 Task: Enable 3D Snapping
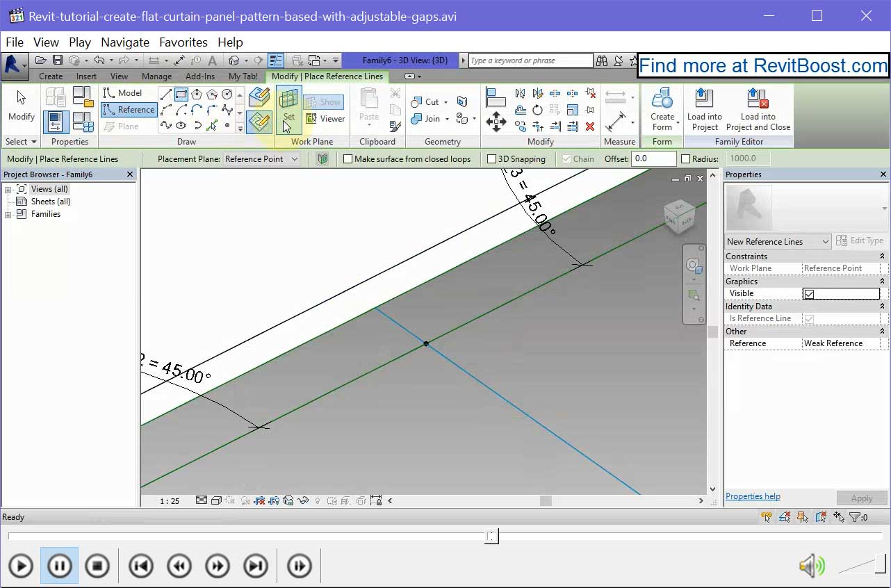[x=491, y=158]
